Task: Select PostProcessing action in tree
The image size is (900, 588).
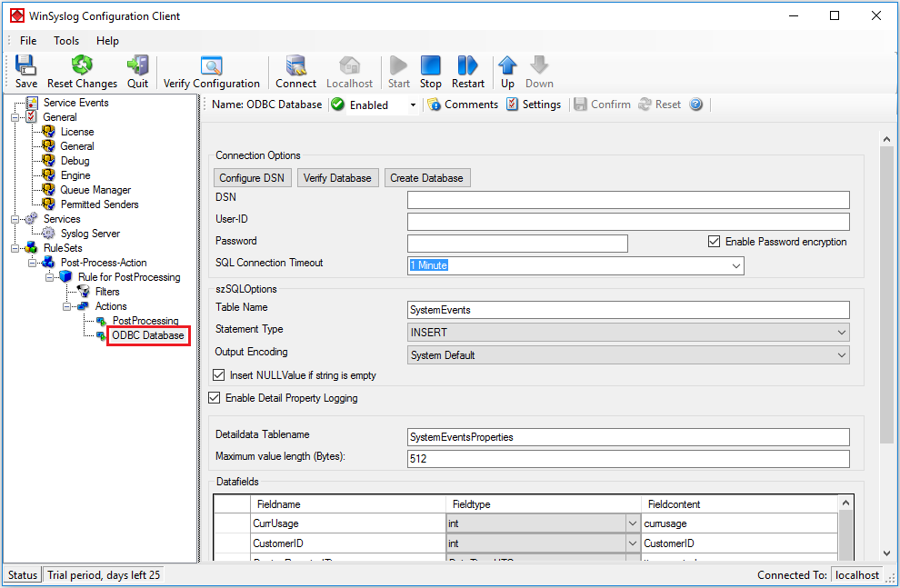Action: pos(145,321)
